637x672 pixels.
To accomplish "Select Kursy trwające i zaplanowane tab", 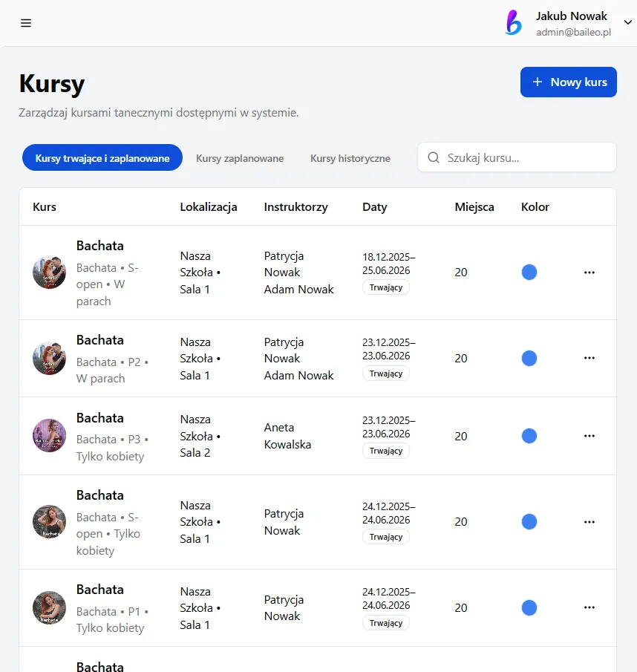I will point(102,157).
